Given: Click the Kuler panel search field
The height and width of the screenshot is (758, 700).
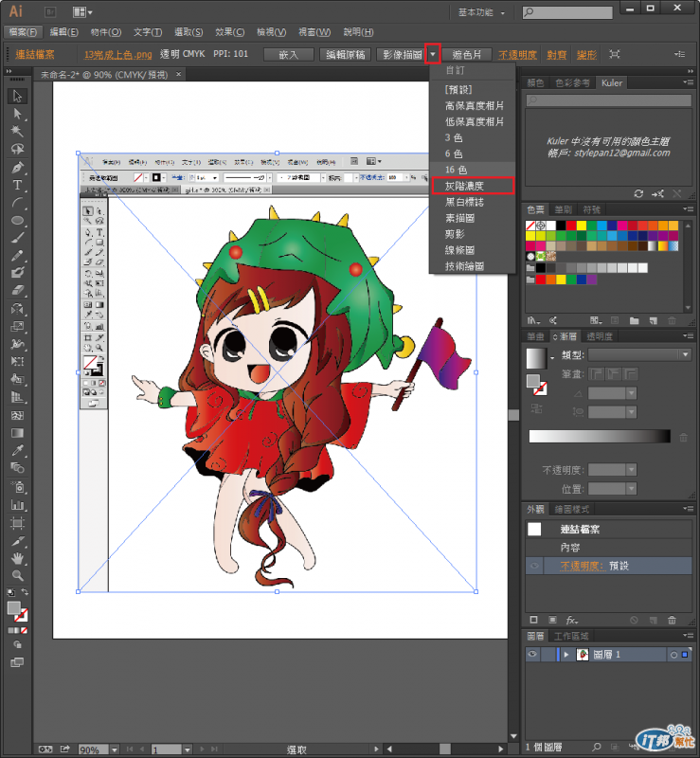Looking at the screenshot, I should [x=609, y=100].
